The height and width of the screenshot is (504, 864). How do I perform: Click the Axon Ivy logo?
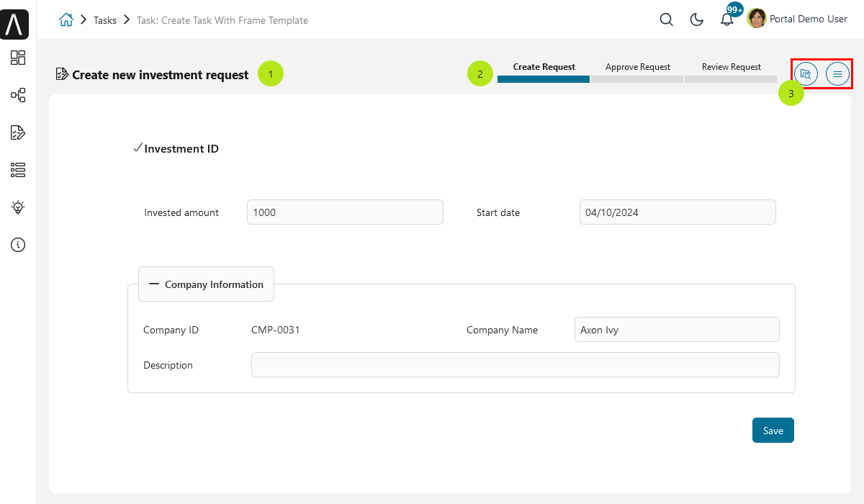15,24
